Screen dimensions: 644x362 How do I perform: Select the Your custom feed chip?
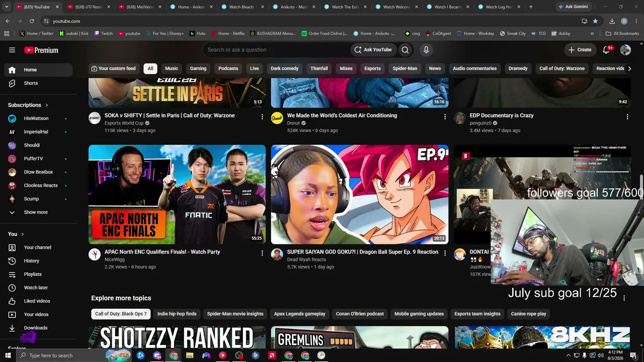point(113,68)
